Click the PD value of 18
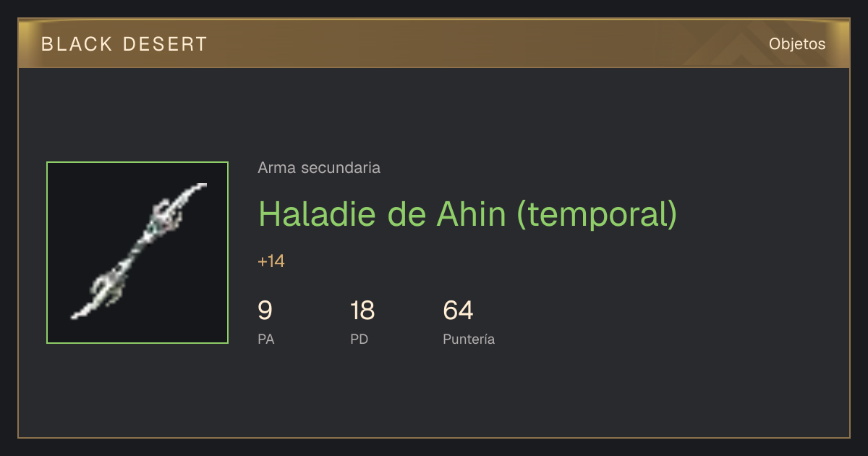 362,311
